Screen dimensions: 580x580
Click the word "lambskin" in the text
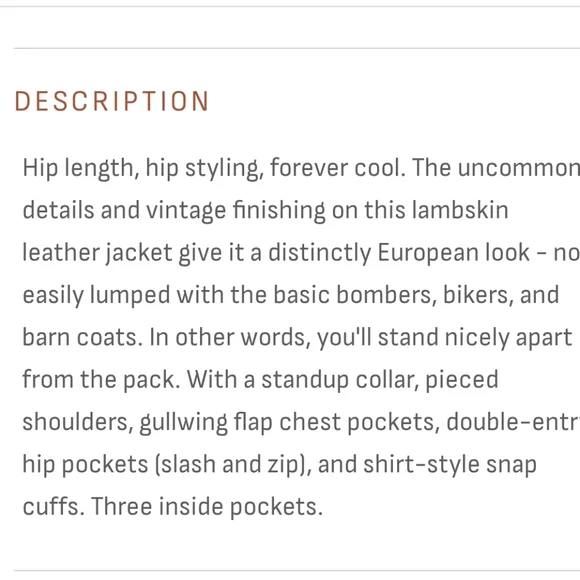tap(460, 210)
